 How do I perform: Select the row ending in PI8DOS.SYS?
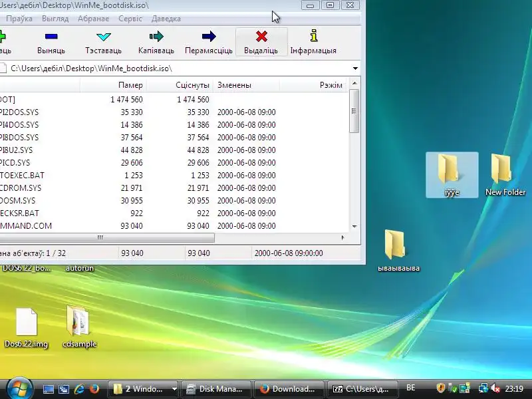(x=174, y=138)
